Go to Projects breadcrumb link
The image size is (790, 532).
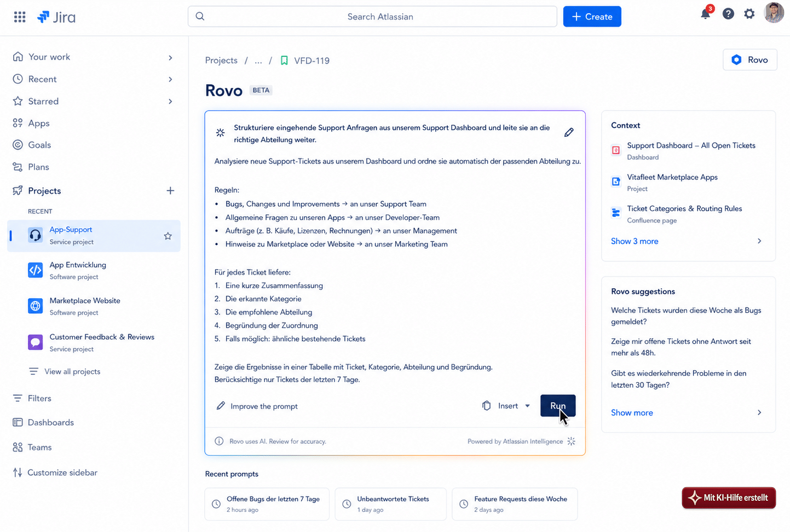[221, 61]
